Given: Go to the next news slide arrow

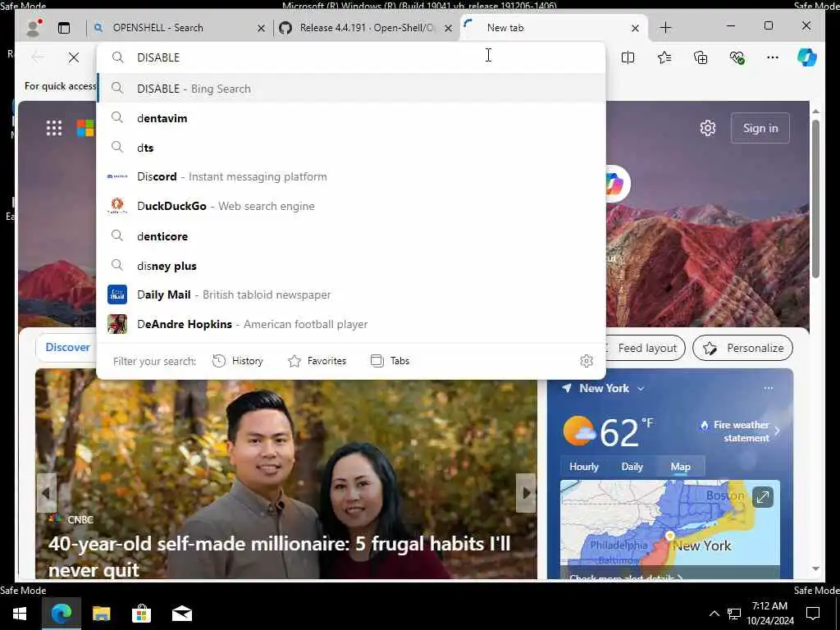Looking at the screenshot, I should click(527, 493).
